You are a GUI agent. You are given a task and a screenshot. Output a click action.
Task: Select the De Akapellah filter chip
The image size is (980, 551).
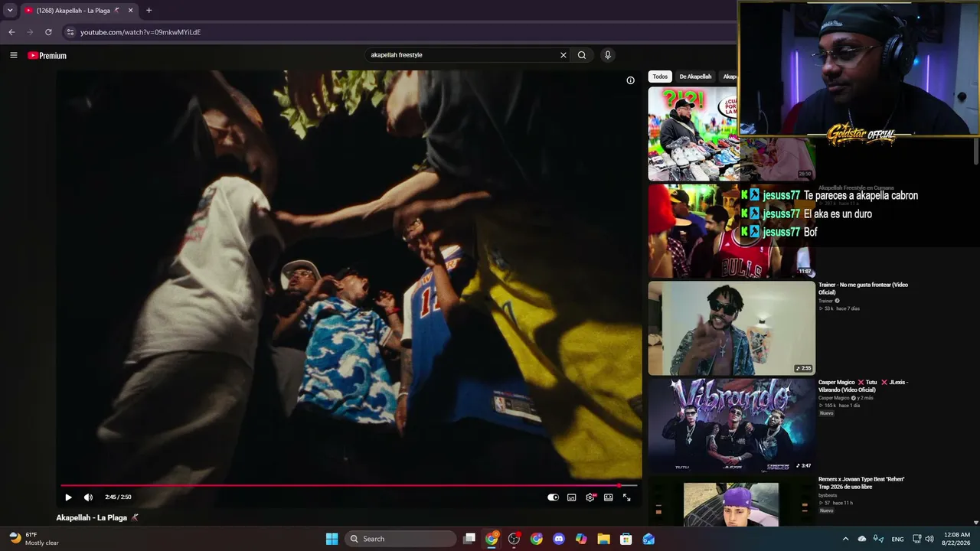(695, 77)
